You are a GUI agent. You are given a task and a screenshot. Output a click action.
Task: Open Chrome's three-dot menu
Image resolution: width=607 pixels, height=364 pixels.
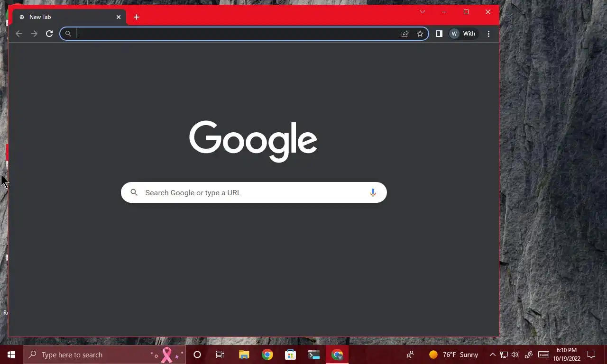click(x=488, y=34)
